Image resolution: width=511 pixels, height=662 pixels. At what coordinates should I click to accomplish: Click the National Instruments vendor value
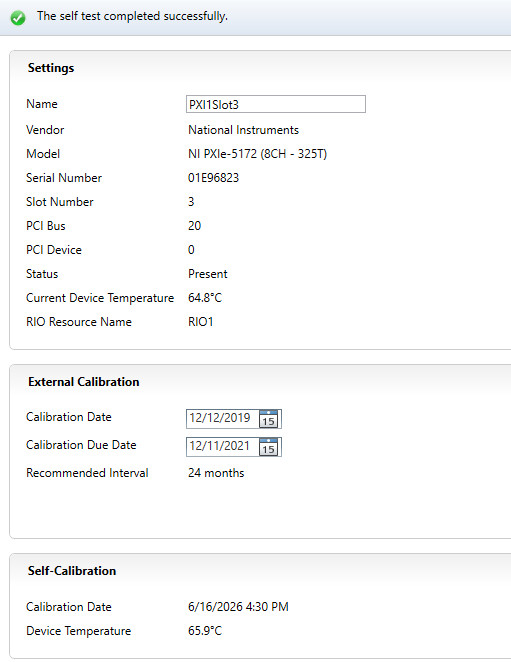tap(243, 130)
